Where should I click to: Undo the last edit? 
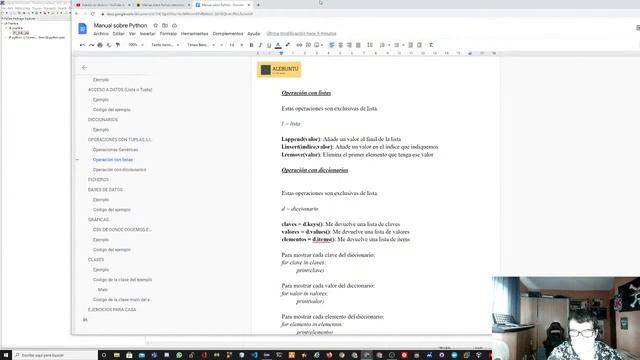[82, 45]
